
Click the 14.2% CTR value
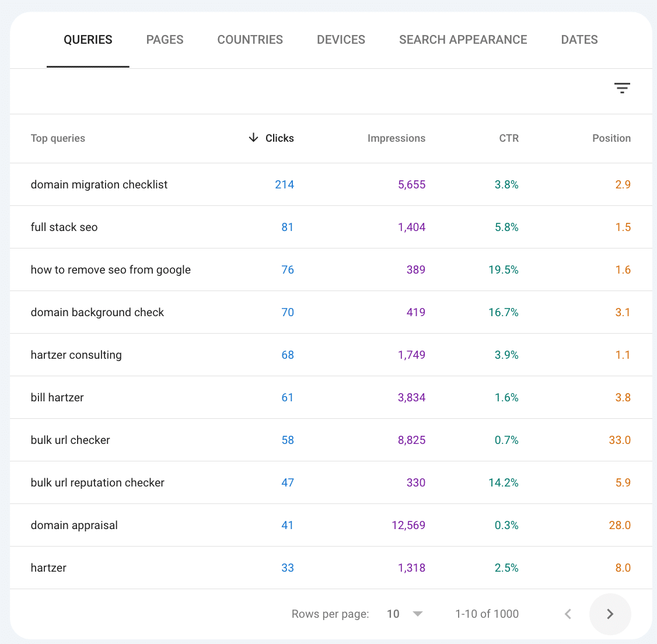point(503,482)
